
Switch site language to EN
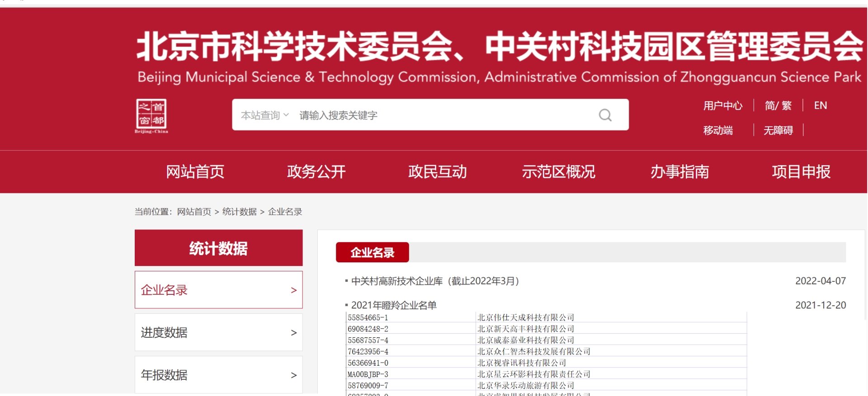820,106
